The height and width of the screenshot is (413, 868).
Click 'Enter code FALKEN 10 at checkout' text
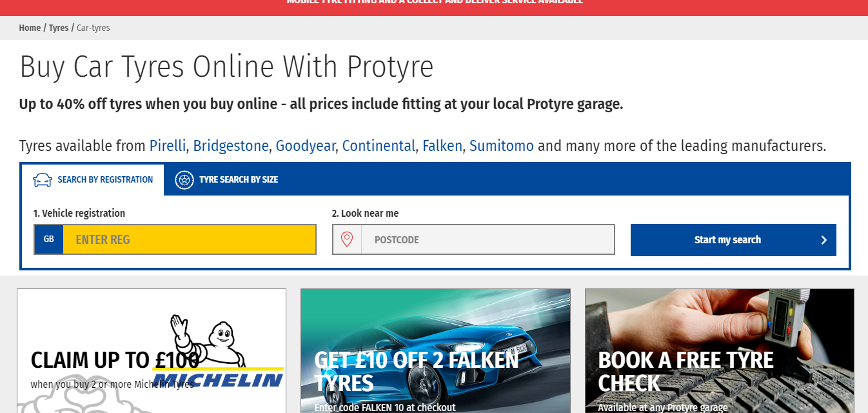coord(385,407)
